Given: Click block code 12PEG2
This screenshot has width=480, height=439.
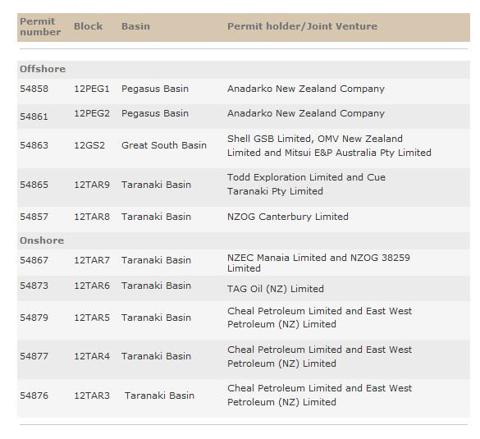Looking at the screenshot, I should pyautogui.click(x=92, y=113).
